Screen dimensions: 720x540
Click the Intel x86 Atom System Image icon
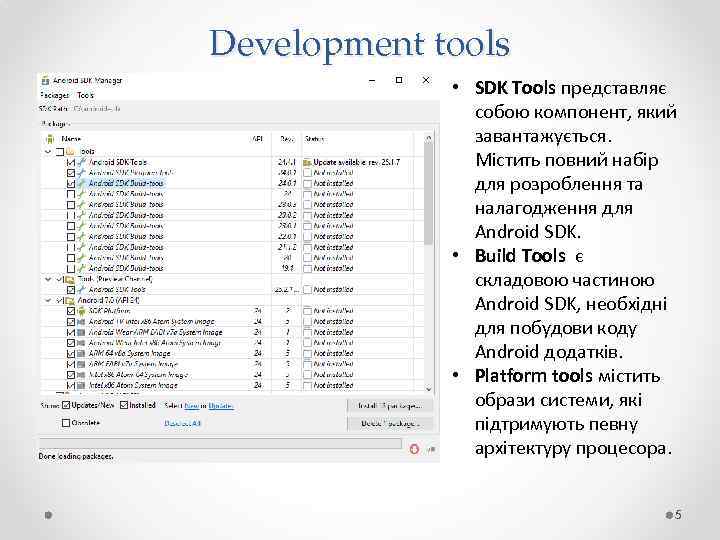pyautogui.click(x=82, y=385)
